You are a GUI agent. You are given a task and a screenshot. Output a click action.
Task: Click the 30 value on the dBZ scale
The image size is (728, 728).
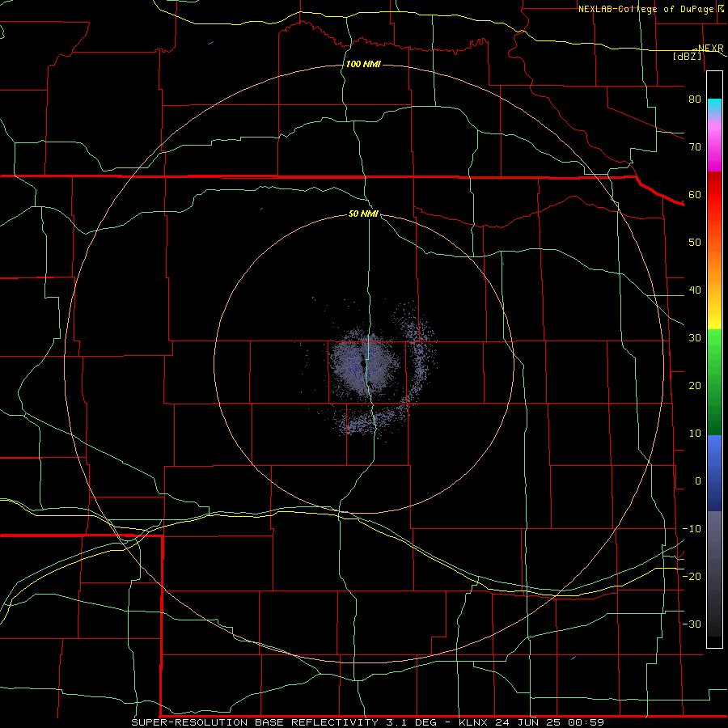(695, 338)
